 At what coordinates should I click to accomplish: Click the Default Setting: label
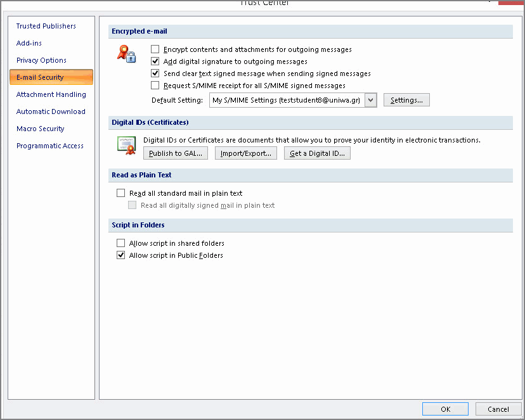coord(177,100)
